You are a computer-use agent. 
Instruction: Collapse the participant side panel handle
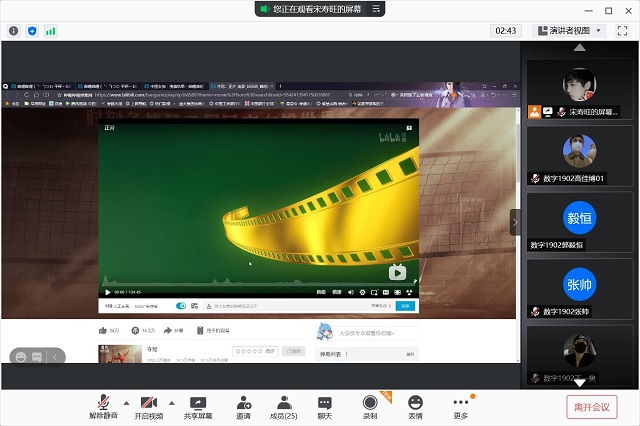515,221
